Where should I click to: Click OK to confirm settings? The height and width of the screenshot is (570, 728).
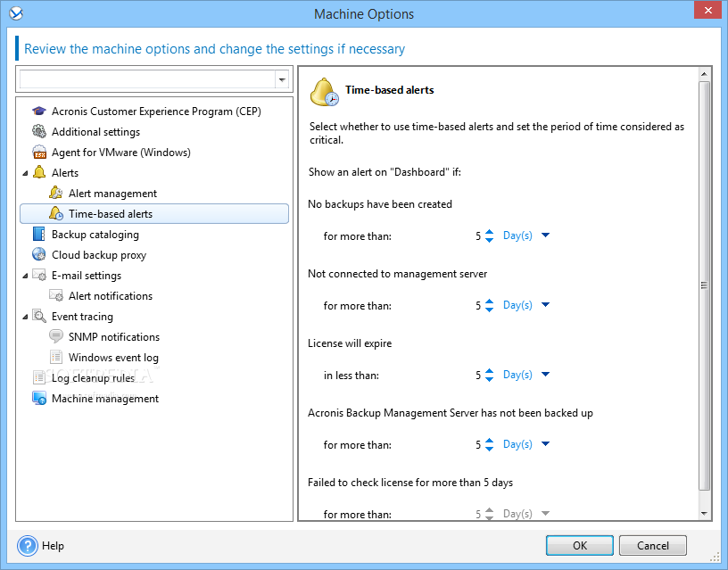pos(579,545)
